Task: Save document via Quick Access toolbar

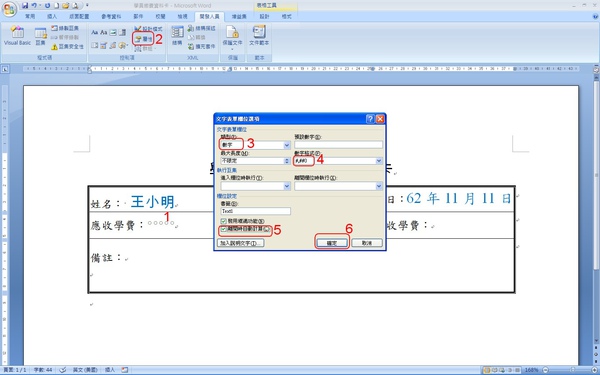Action: coord(25,5)
